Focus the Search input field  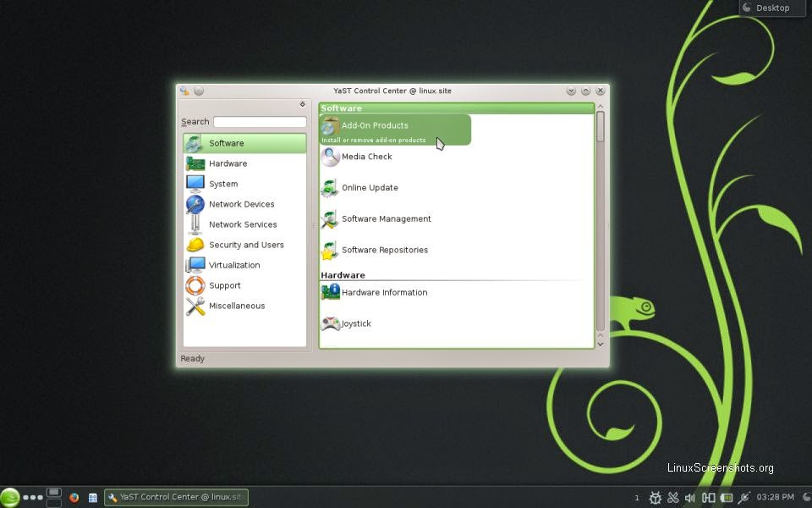[x=260, y=122]
